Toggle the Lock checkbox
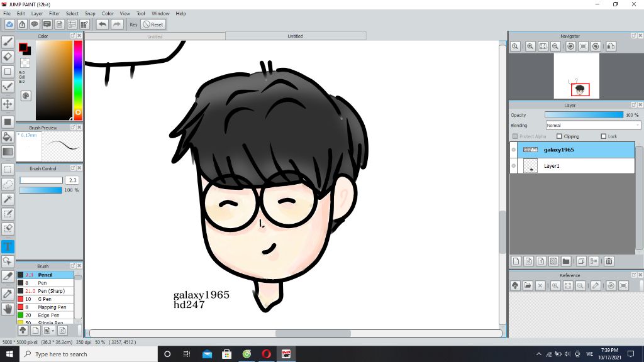The width and height of the screenshot is (644, 362). [603, 136]
